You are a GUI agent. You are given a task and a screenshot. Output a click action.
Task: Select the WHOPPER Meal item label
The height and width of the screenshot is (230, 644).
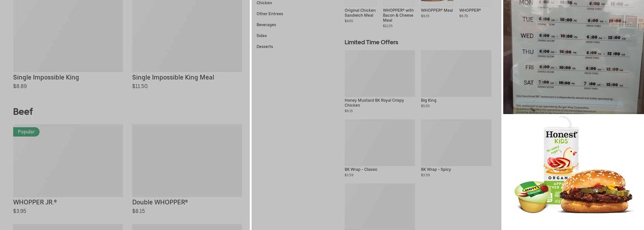[x=437, y=11]
